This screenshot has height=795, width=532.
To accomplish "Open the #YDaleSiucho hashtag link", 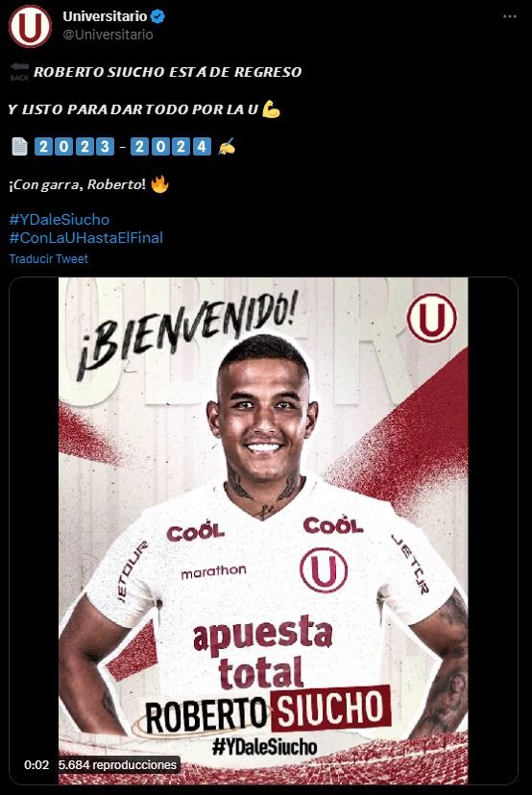I will tap(60, 220).
